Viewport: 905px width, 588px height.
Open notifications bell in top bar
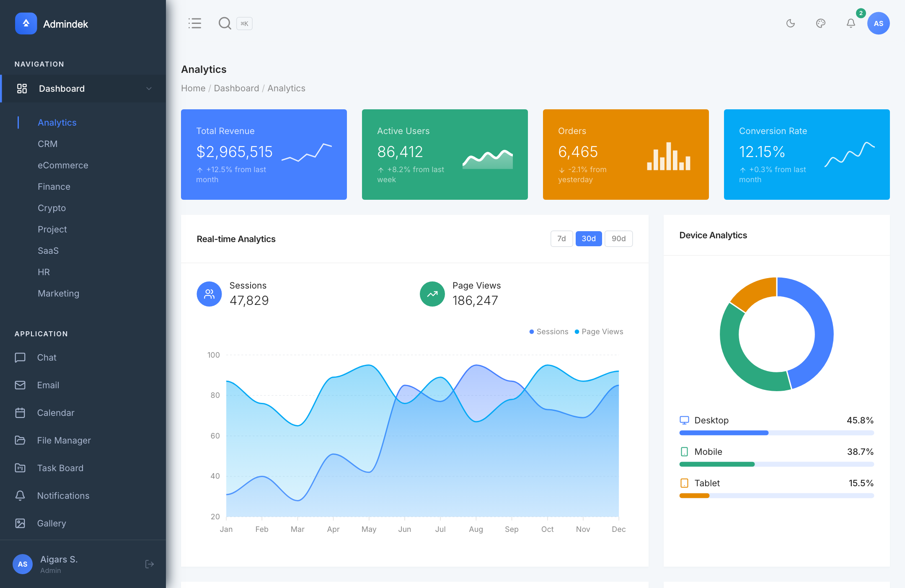[x=851, y=23]
